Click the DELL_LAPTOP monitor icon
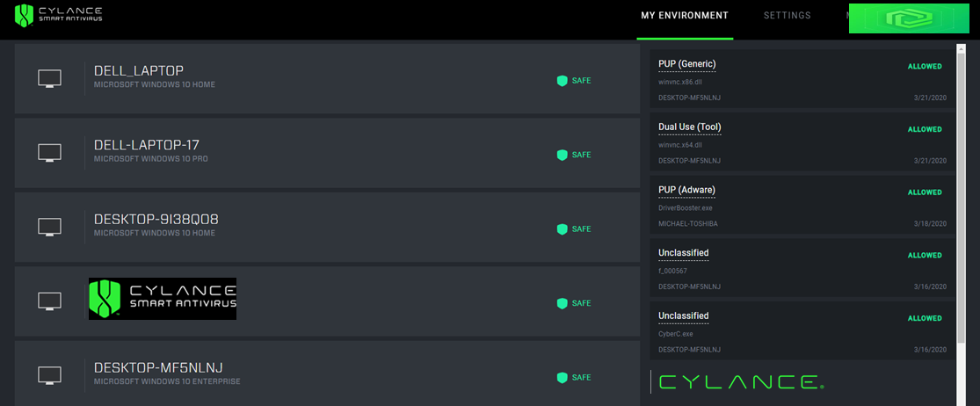980x406 pixels. click(50, 79)
